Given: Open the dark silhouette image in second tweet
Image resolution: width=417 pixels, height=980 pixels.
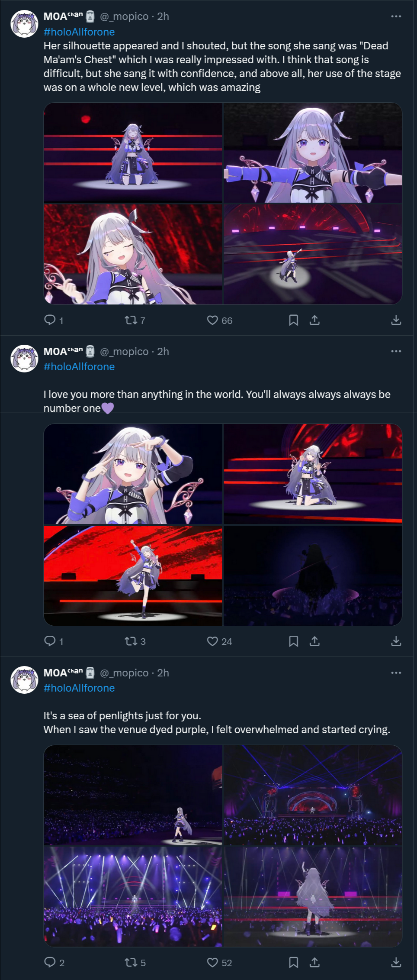Looking at the screenshot, I should pos(313,576).
